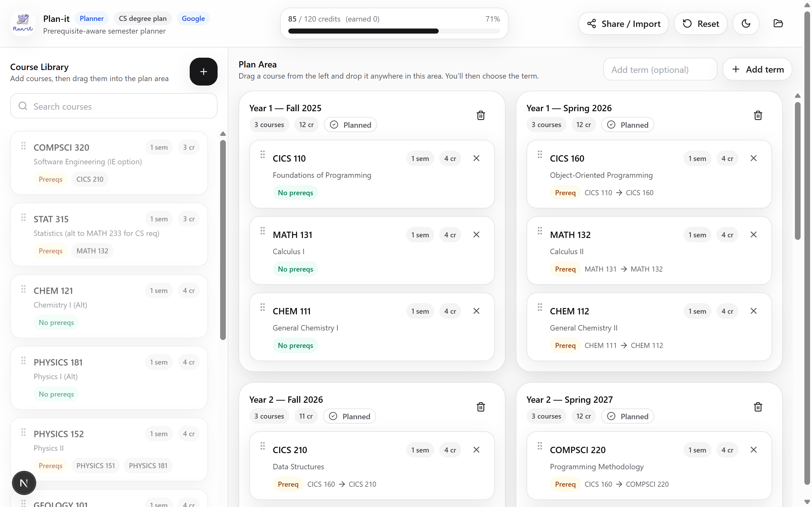Click the drag handle on COMPSCI 320 card
Viewport: 812px width, 507px height.
[x=23, y=146]
